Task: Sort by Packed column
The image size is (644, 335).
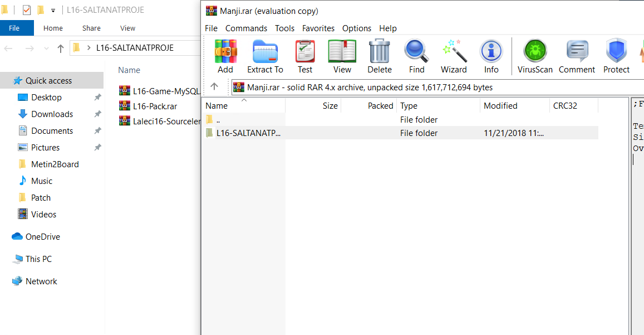Action: click(x=368, y=106)
